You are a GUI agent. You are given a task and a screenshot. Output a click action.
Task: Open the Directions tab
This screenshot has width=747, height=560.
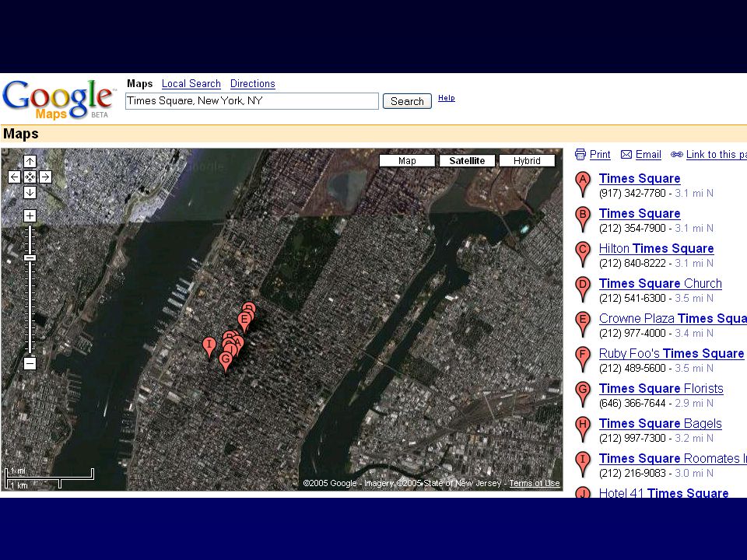point(252,84)
